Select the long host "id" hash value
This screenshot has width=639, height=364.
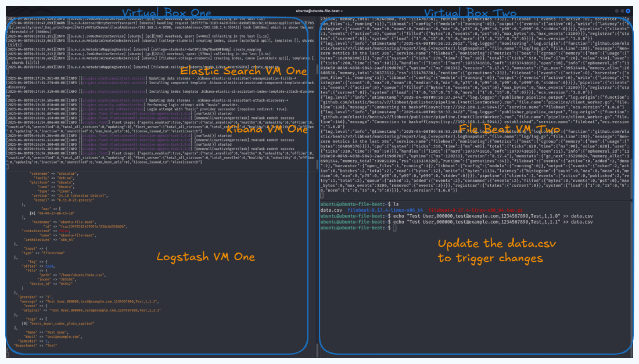pos(94,227)
